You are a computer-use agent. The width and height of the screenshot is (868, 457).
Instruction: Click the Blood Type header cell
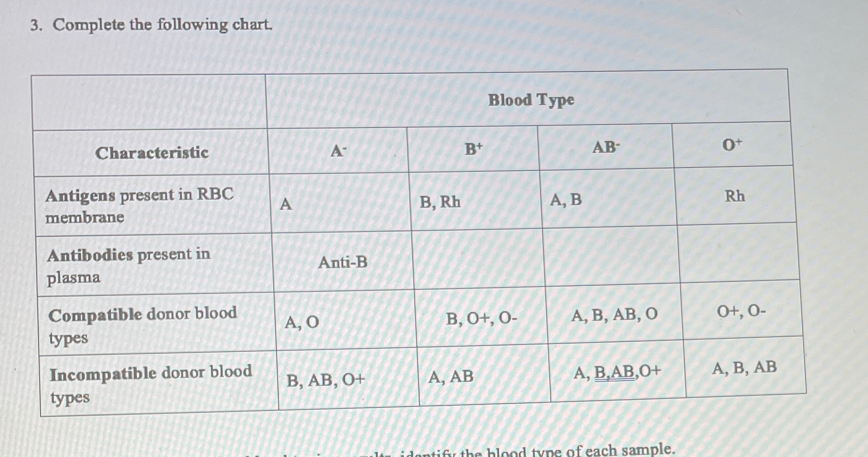tap(528, 99)
